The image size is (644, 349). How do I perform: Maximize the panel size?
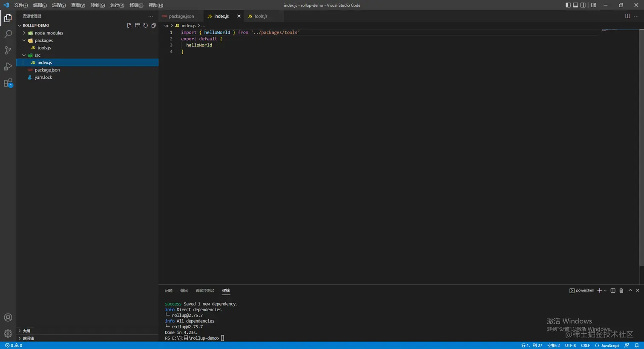click(630, 291)
